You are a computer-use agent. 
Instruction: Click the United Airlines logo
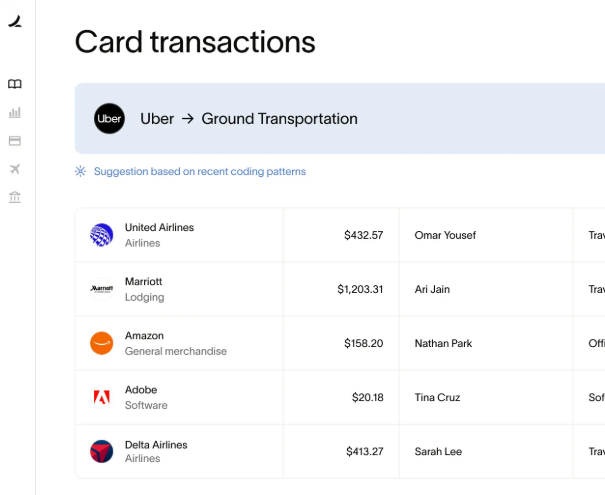pos(101,235)
